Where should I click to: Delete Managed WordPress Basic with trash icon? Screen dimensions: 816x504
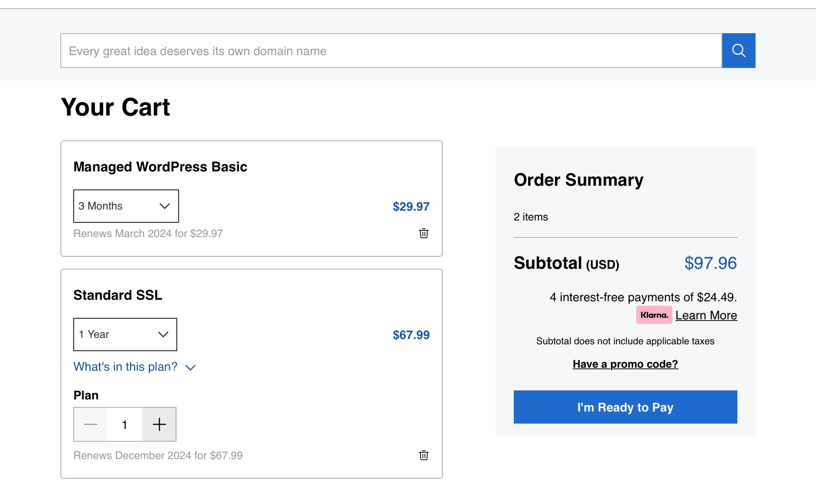[x=423, y=233]
